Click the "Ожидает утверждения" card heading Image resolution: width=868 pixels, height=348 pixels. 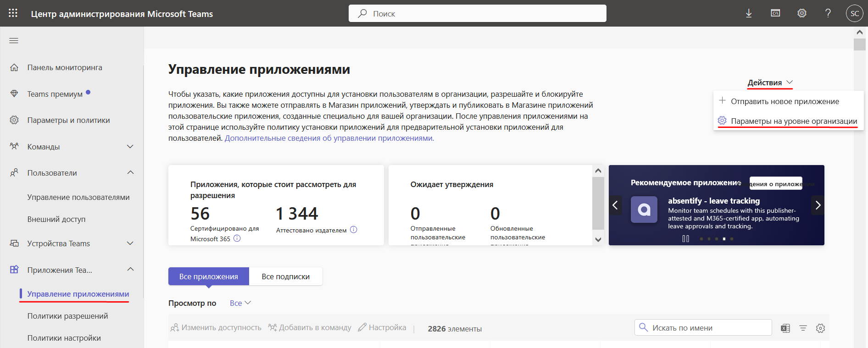coord(452,184)
